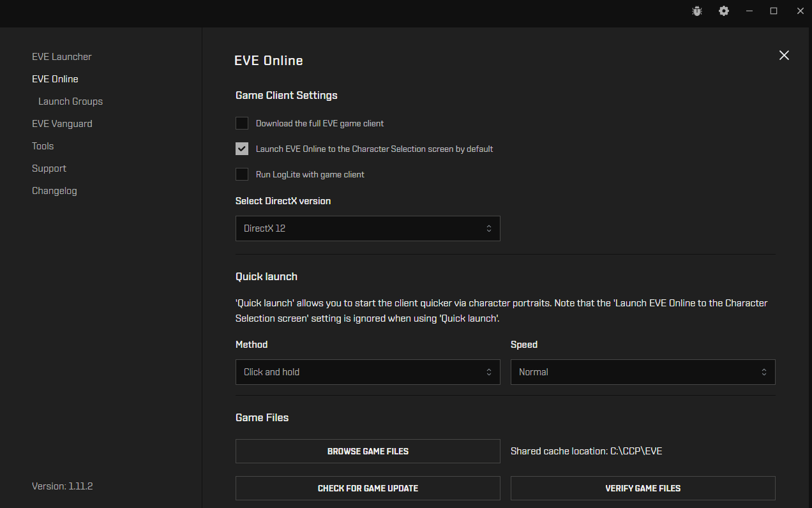
Task: Close the settings panel with X
Action: coord(784,56)
